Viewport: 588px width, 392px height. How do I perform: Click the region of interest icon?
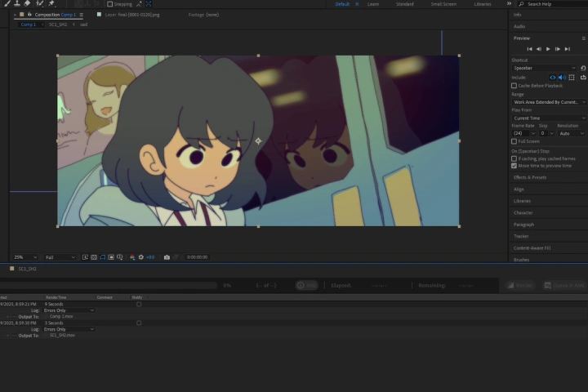point(111,257)
